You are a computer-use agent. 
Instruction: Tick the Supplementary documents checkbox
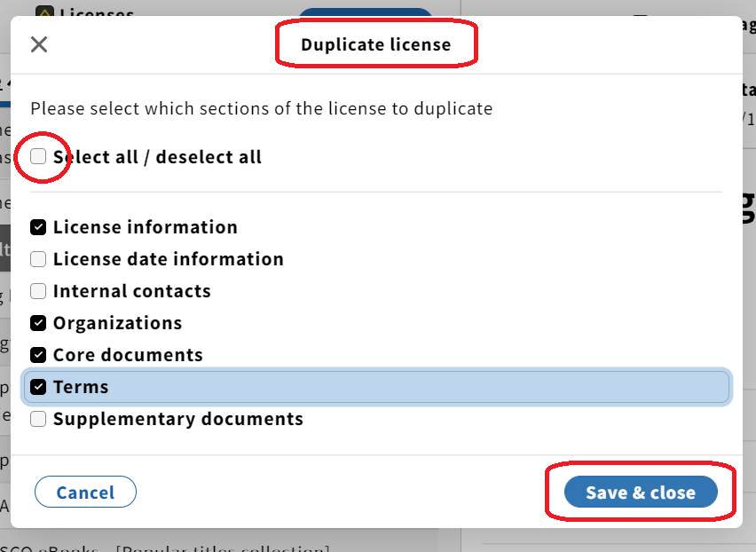(x=38, y=419)
